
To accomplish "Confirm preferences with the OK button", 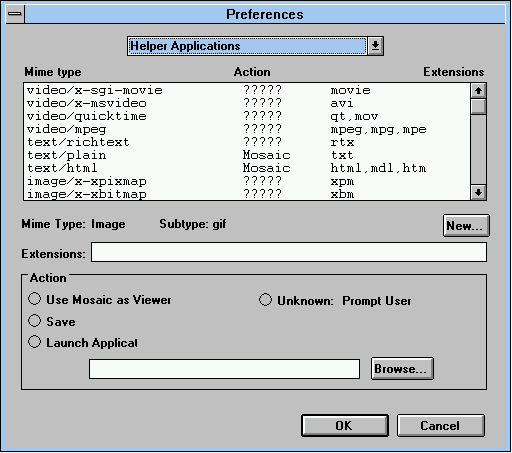I will tap(345, 426).
